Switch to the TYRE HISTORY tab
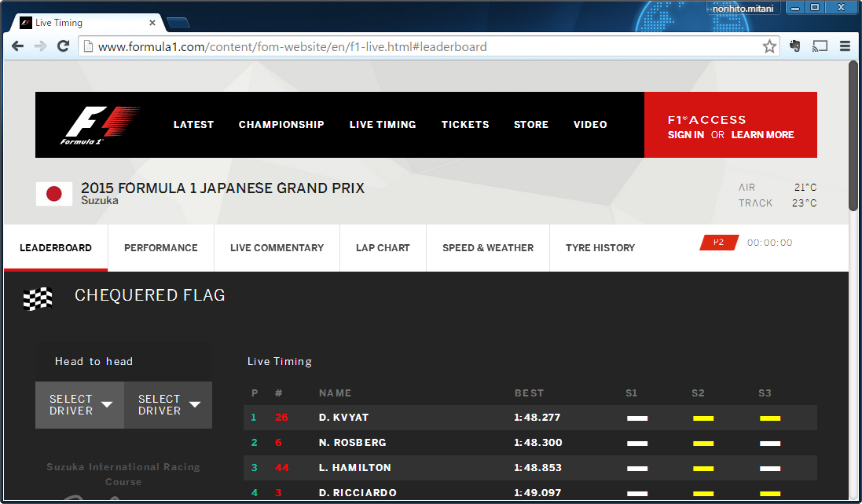This screenshot has width=862, height=504. pos(600,247)
